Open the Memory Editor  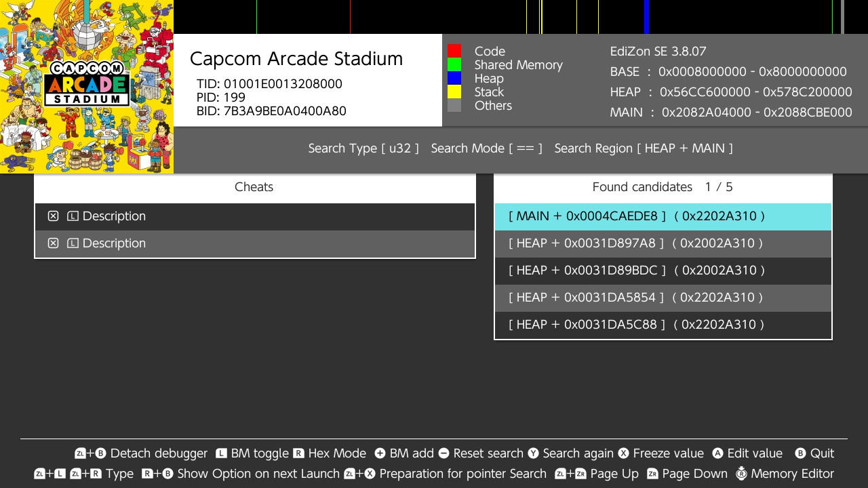coord(793,474)
